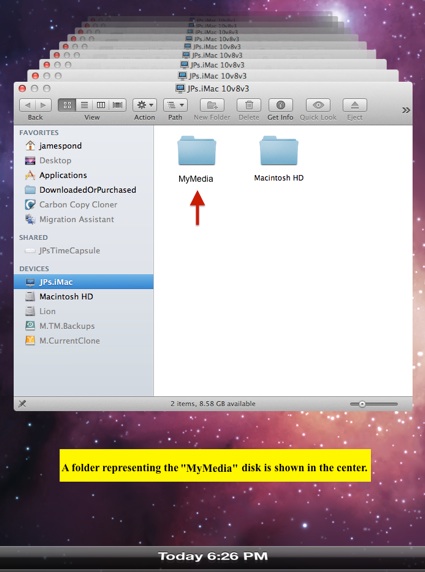The image size is (425, 572).
Task: Switch to column view mode
Action: 101,105
